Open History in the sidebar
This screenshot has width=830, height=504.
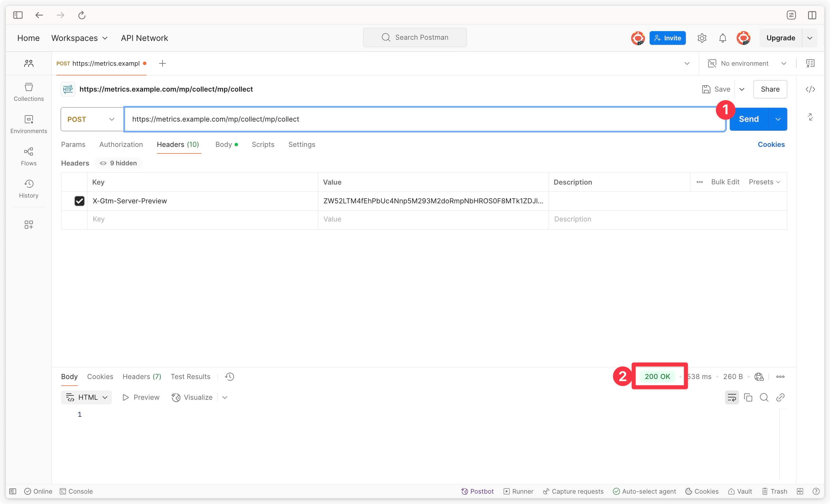(x=29, y=189)
